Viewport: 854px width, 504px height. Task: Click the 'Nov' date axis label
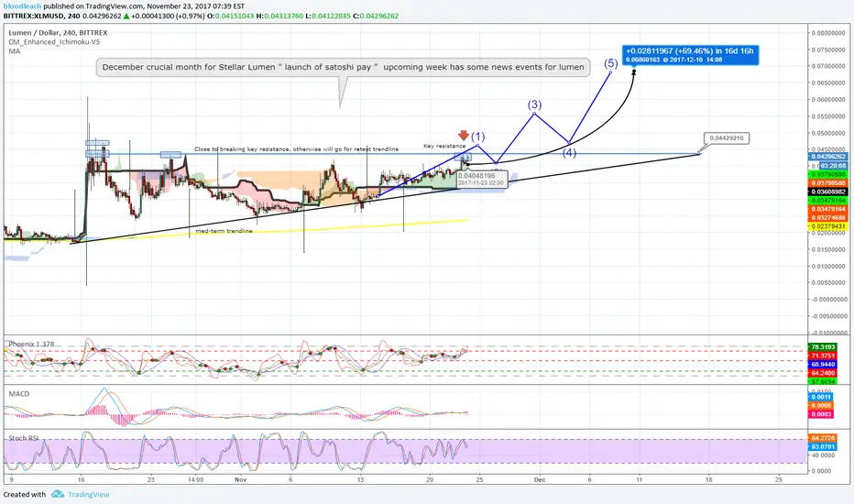pyautogui.click(x=241, y=479)
